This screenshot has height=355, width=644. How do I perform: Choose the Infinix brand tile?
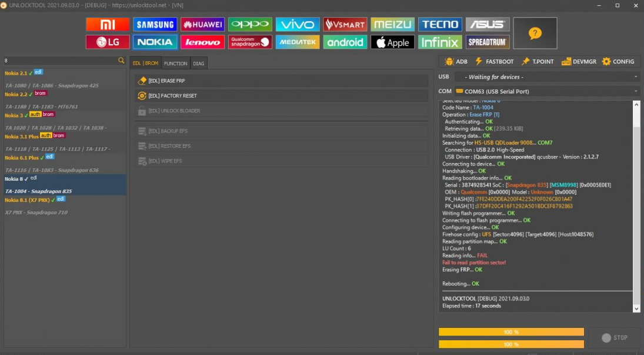point(440,42)
